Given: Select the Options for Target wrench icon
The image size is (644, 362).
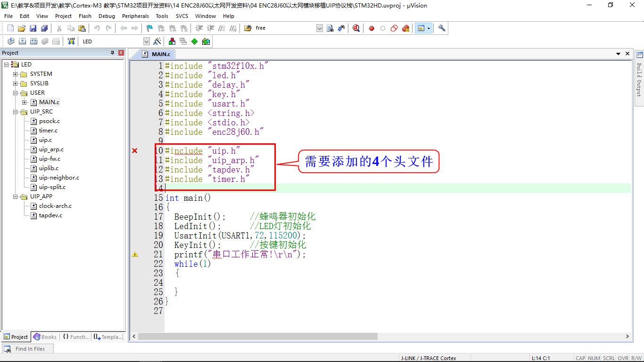Looking at the screenshot, I should [x=441, y=28].
